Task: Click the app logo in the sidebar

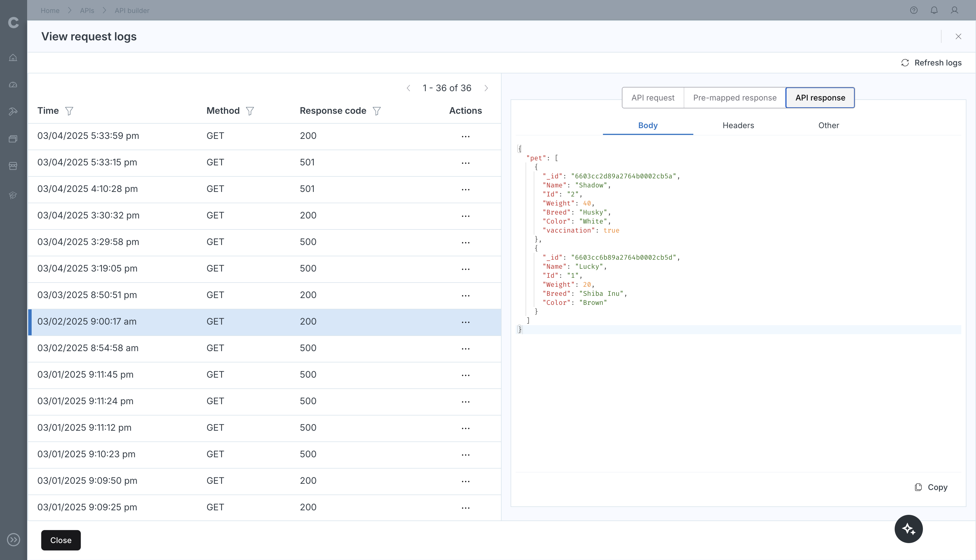Action: click(14, 23)
